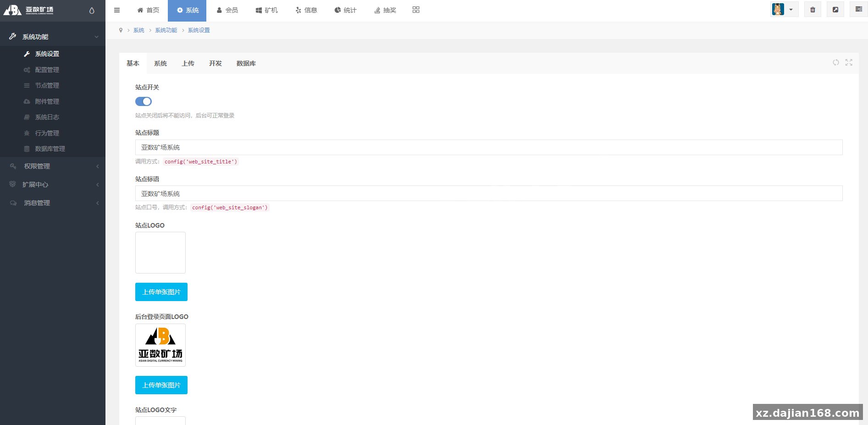Click the 站点LOGO文字 field label

(156, 410)
